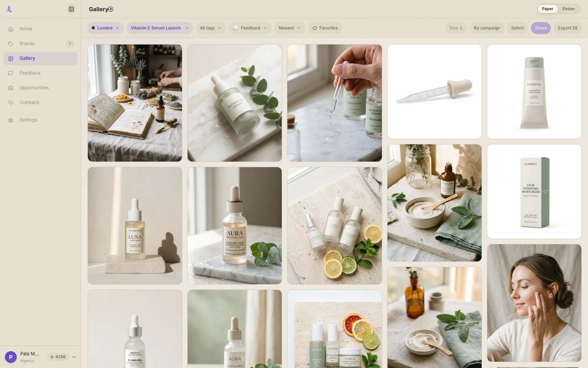Open the Vitamin C Serum Launch dropdown
This screenshot has height=368, width=588.
coord(160,28)
